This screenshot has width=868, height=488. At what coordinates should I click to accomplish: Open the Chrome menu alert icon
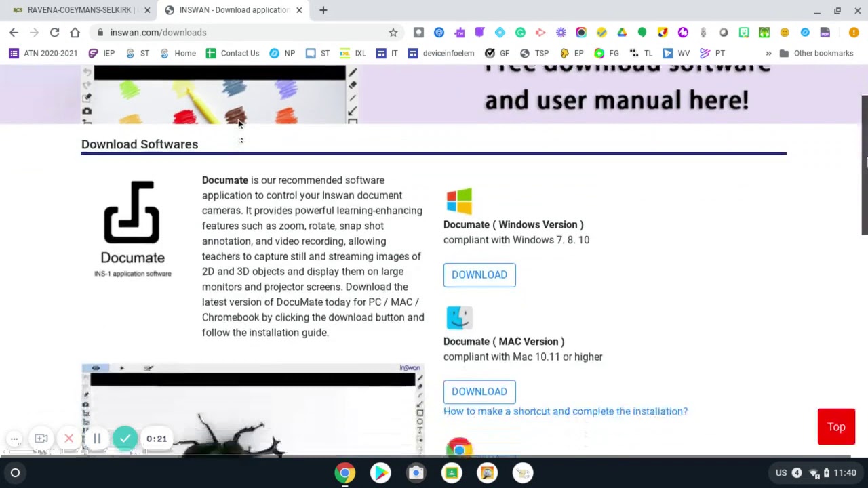point(854,32)
